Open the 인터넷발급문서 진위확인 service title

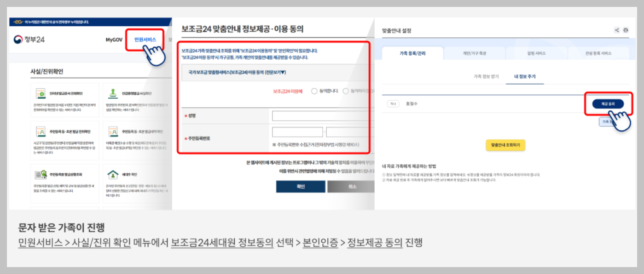(66, 93)
